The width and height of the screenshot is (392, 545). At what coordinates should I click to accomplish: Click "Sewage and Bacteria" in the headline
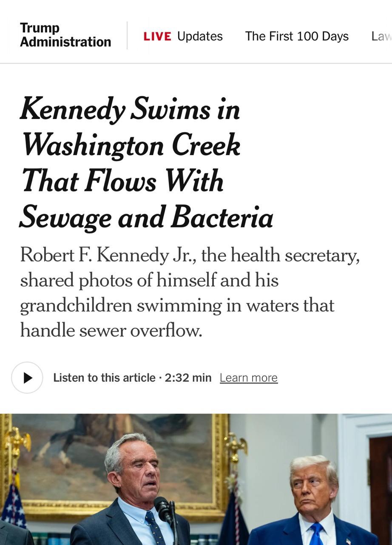146,218
